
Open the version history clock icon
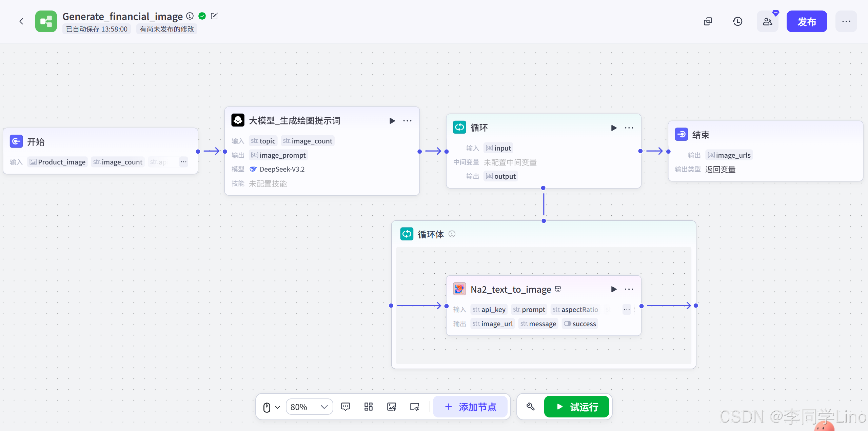pyautogui.click(x=737, y=21)
